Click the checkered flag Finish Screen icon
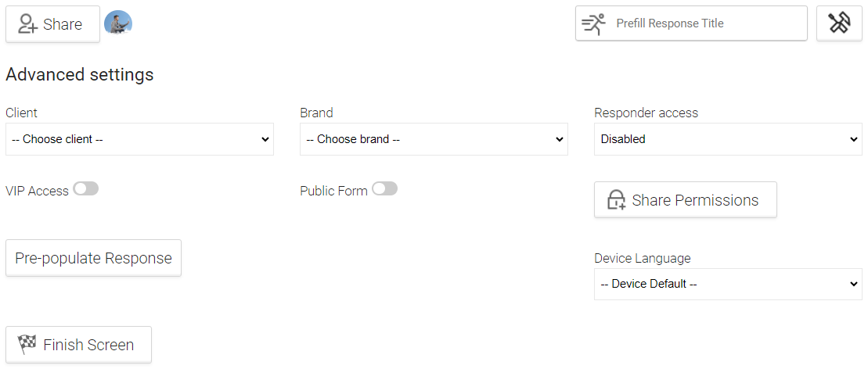Screen dimensions: 868x369 coord(27,345)
